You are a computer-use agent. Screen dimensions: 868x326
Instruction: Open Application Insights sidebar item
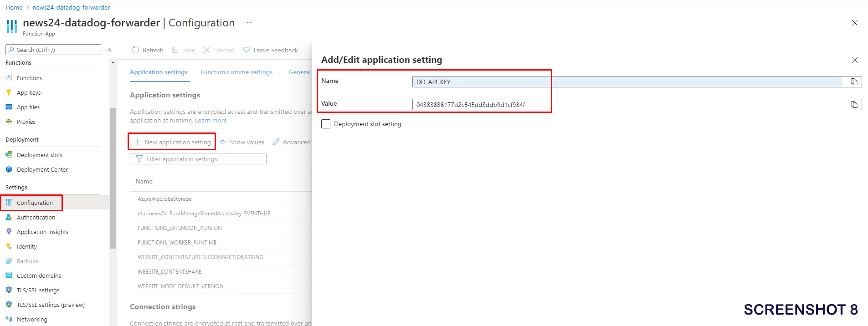[42, 232]
